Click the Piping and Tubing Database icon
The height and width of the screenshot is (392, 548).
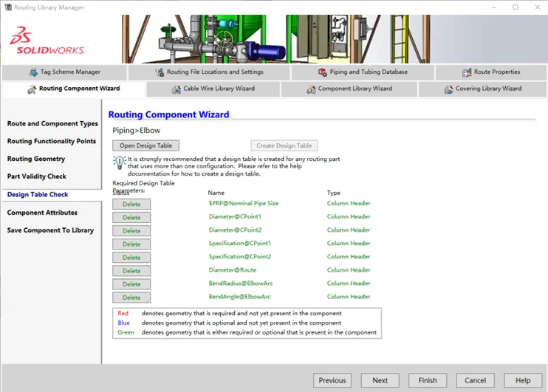pyautogui.click(x=322, y=72)
